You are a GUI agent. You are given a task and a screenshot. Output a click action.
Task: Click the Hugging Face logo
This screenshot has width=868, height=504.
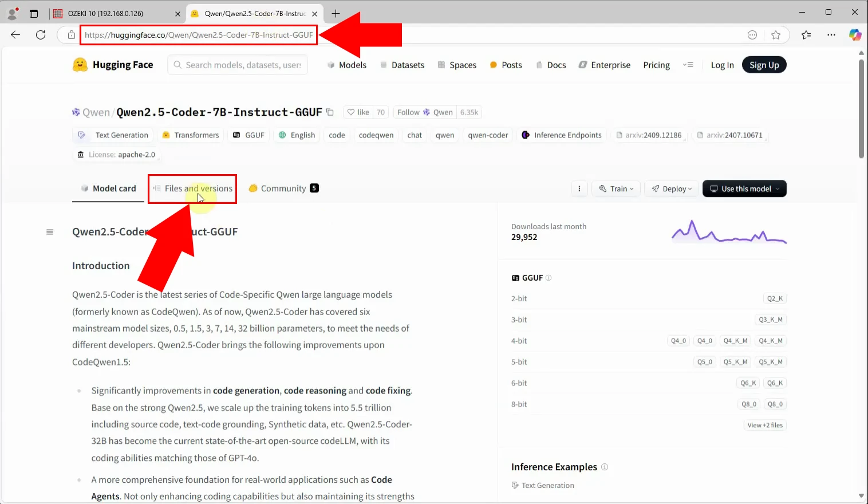click(x=113, y=65)
